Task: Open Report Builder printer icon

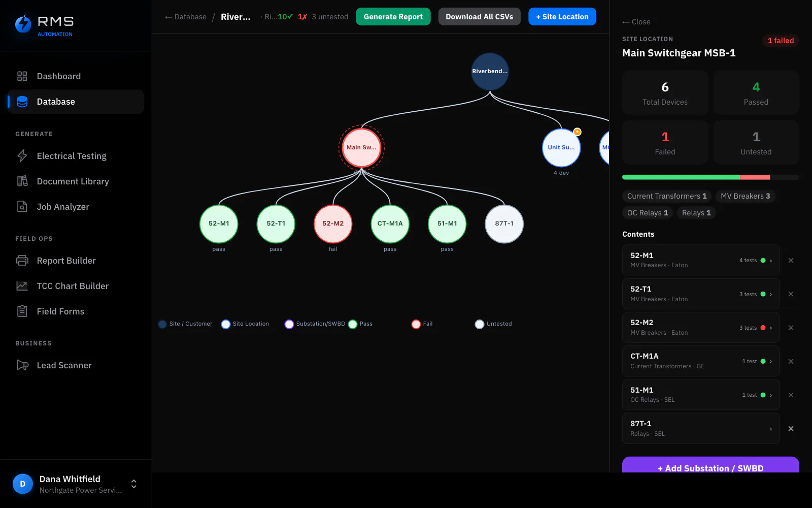Action: click(22, 261)
